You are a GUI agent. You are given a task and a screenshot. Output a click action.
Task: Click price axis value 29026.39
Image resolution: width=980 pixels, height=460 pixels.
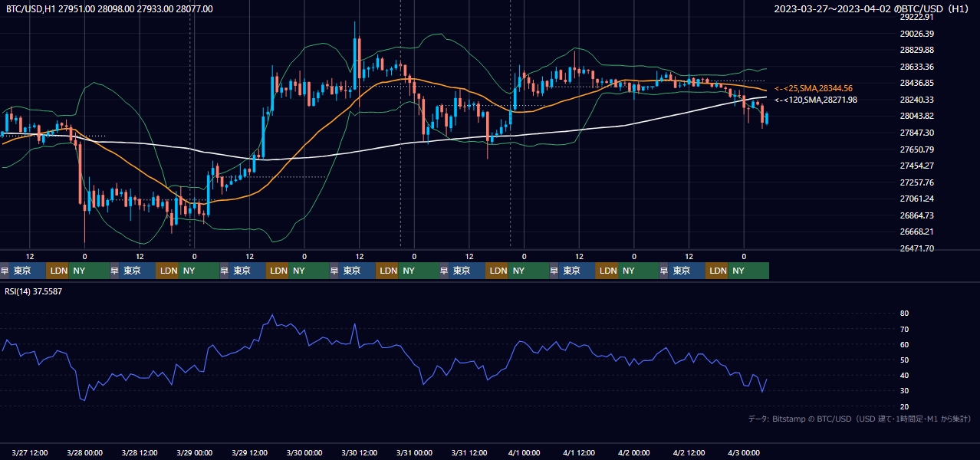pos(916,34)
